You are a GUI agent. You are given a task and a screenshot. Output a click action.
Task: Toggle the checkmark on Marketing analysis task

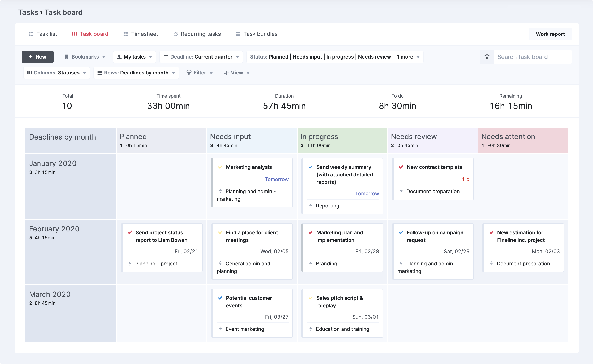point(220,167)
